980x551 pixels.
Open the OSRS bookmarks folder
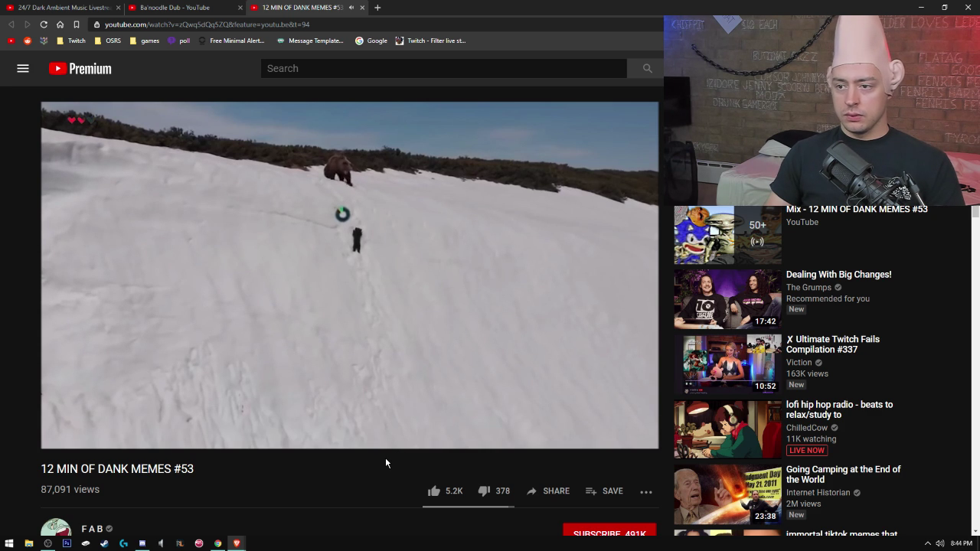(x=107, y=41)
